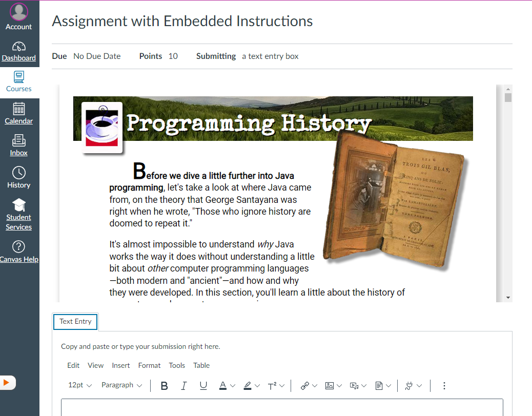The width and height of the screenshot is (532, 416).
Task: Open the History panel from the sidebar
Action: pos(19,178)
